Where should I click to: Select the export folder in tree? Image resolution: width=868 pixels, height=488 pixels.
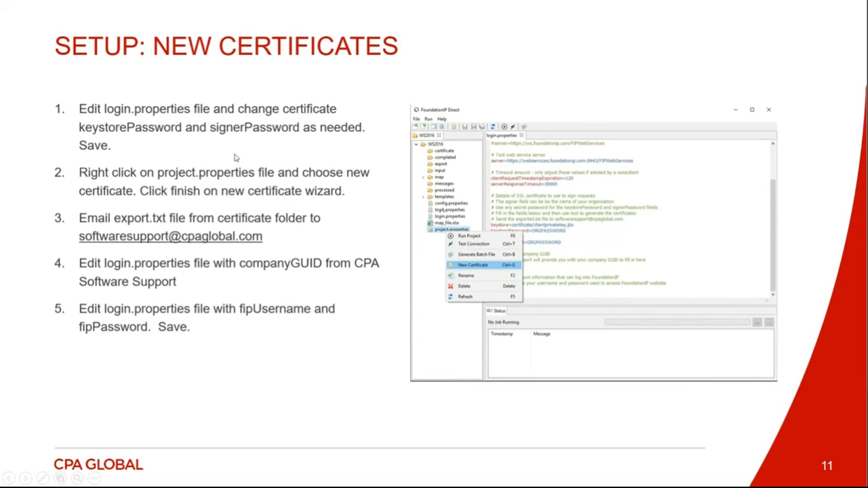tap(437, 164)
